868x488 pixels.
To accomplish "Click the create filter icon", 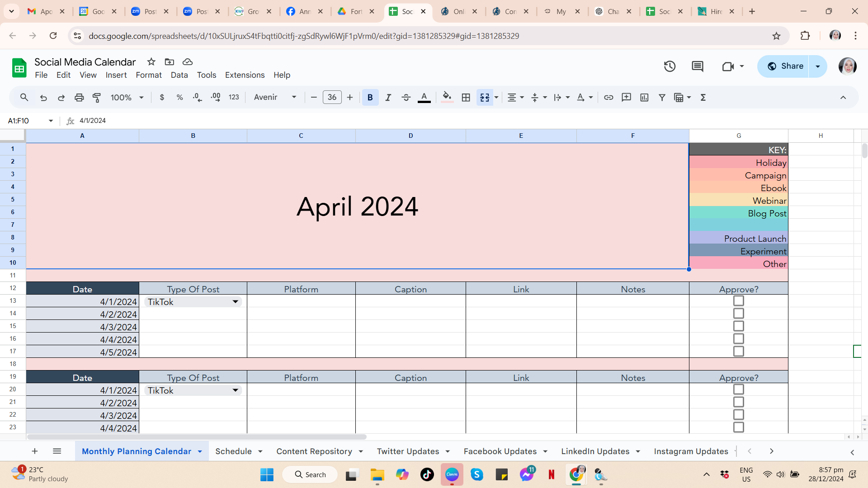I will click(x=662, y=97).
